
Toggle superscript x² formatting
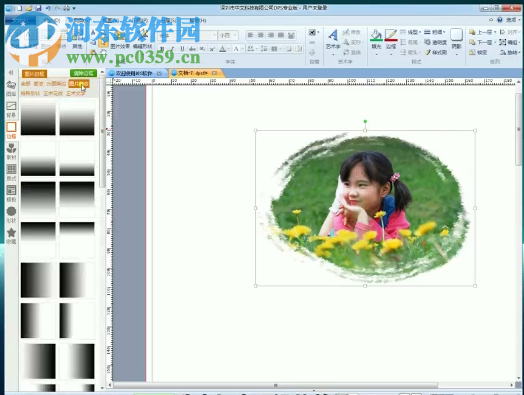212,49
